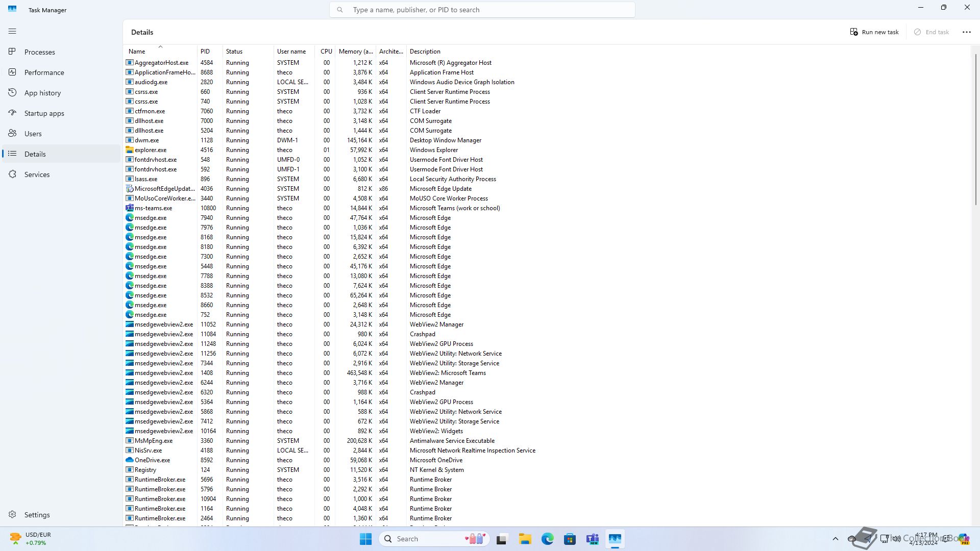Select csrss.exe with PID 660
The width and height of the screenshot is (980, 551).
(546, 92)
